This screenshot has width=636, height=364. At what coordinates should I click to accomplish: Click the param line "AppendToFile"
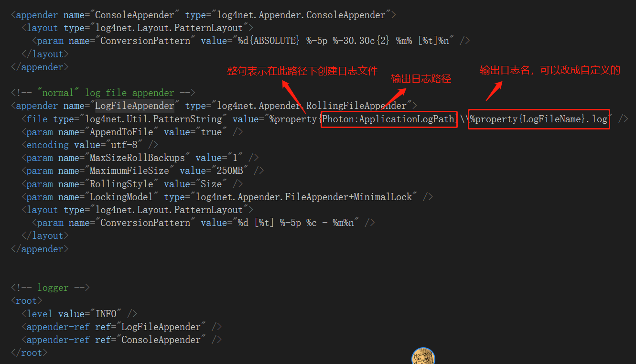click(132, 132)
